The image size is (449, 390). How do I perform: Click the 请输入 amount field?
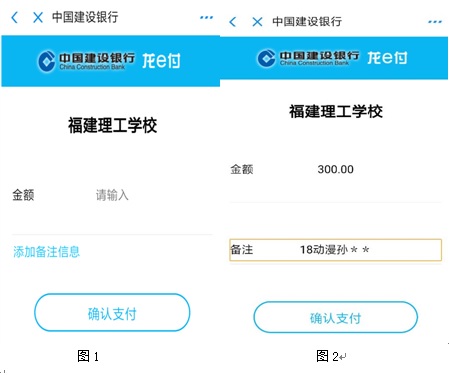[x=112, y=195]
